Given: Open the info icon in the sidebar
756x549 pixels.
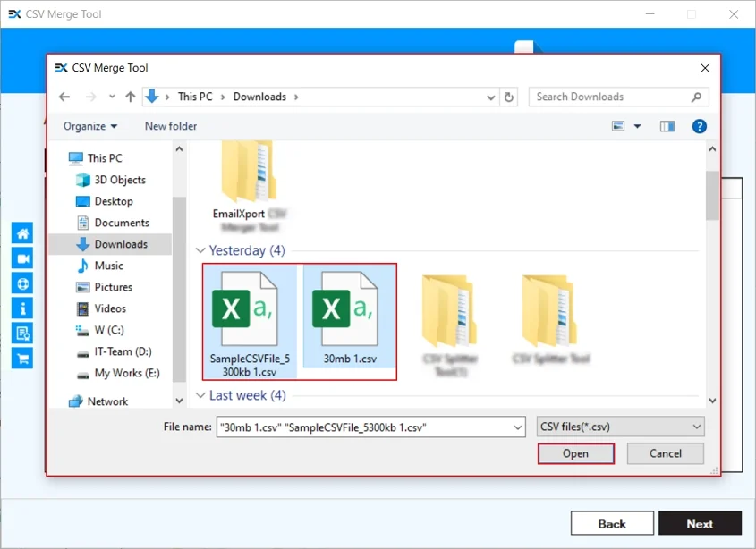Looking at the screenshot, I should pos(21,308).
